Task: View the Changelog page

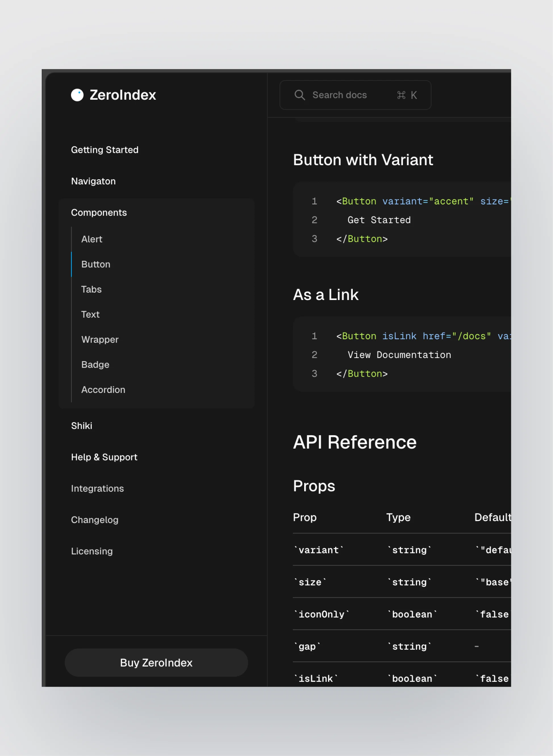Action: click(95, 520)
